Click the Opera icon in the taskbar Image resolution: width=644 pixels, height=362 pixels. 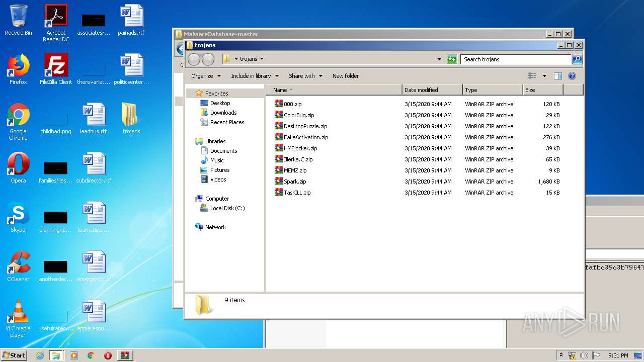tap(108, 355)
